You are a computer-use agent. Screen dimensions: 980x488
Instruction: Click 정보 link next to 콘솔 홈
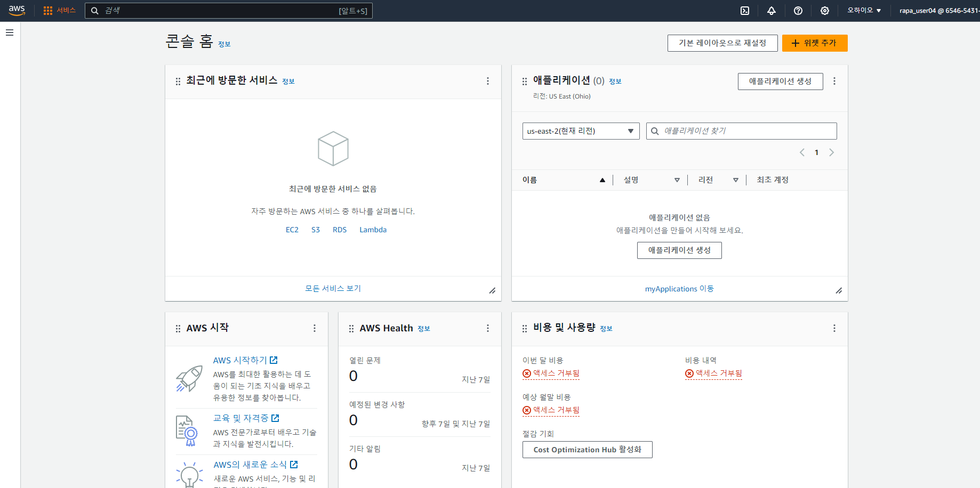224,44
